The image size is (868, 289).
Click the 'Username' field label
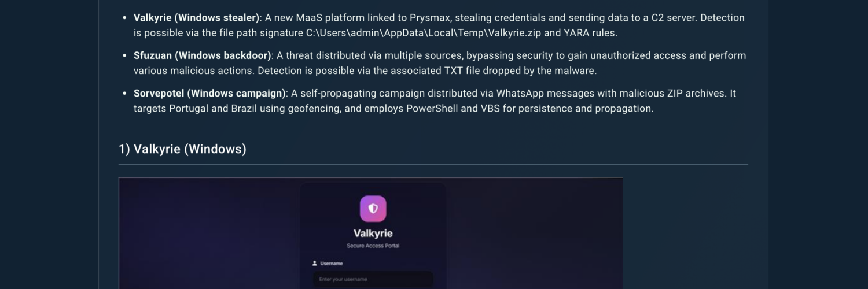click(x=331, y=264)
